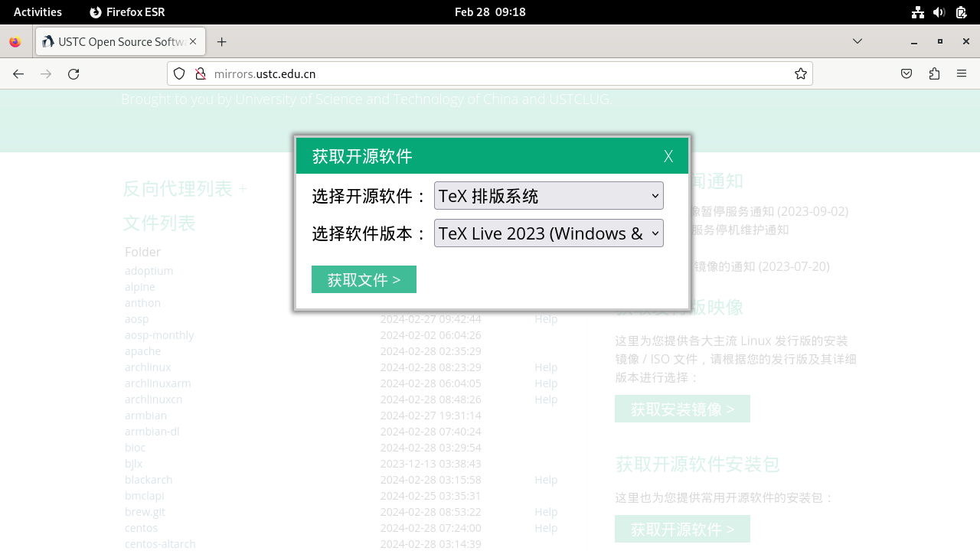The width and height of the screenshot is (980, 551).
Task: Click timestamp 2024-02-28 08:23:29
Action: [x=430, y=367]
